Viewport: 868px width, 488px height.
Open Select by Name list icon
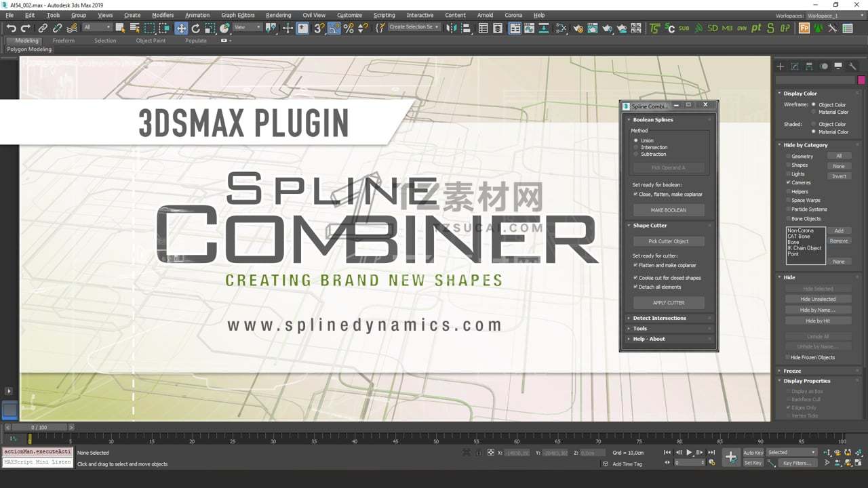134,28
